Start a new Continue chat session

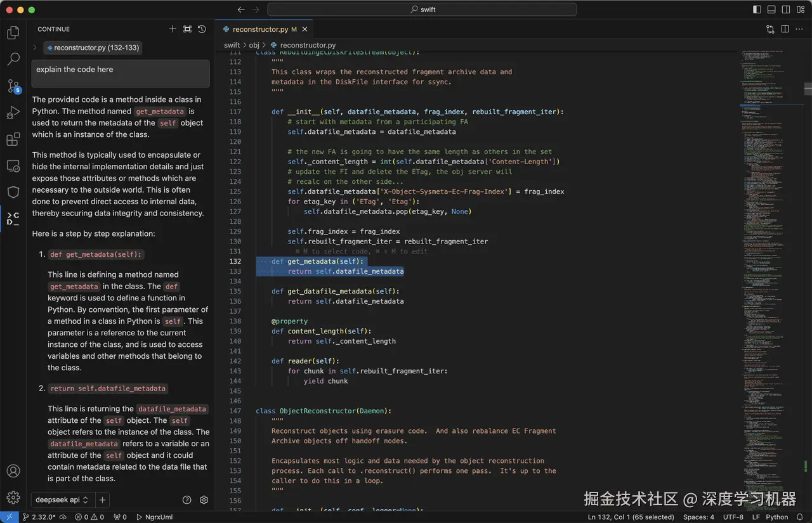coord(173,29)
